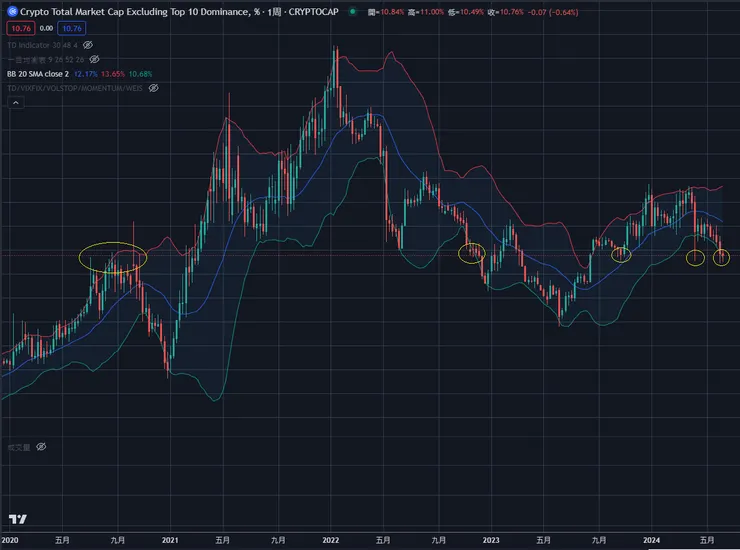Image resolution: width=740 pixels, height=550 pixels.
Task: Click the -0.07 (-0.64%) change value
Action: (x=553, y=12)
